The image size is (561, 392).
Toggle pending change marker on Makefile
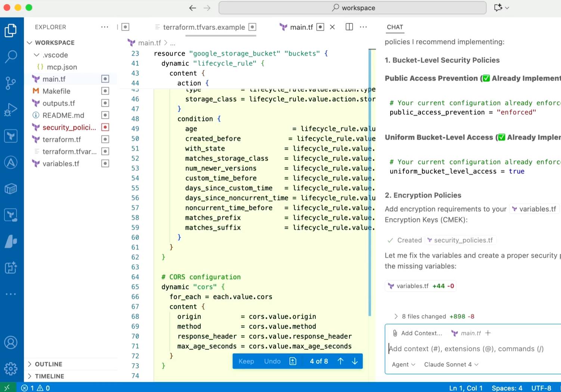click(x=105, y=91)
